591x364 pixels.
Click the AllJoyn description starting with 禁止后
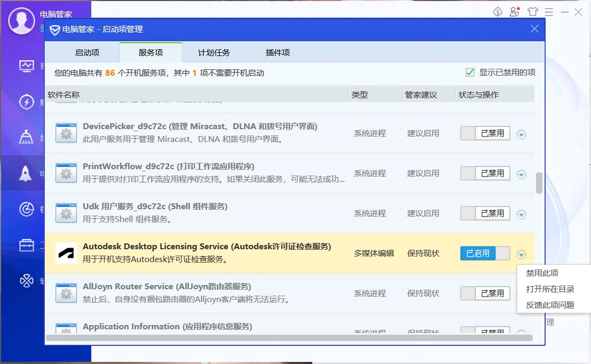point(186,299)
